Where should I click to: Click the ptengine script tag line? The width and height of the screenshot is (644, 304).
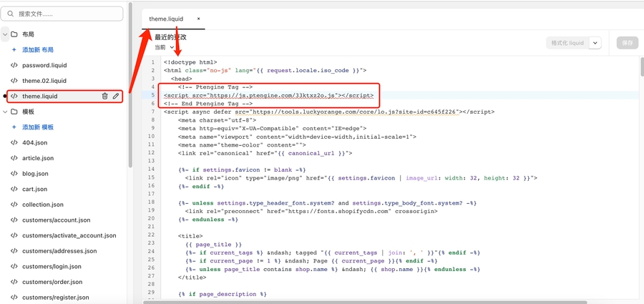pyautogui.click(x=268, y=95)
